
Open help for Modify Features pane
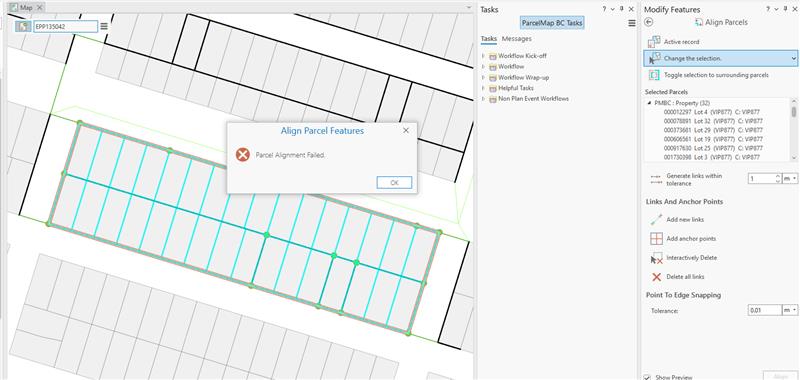768,9
